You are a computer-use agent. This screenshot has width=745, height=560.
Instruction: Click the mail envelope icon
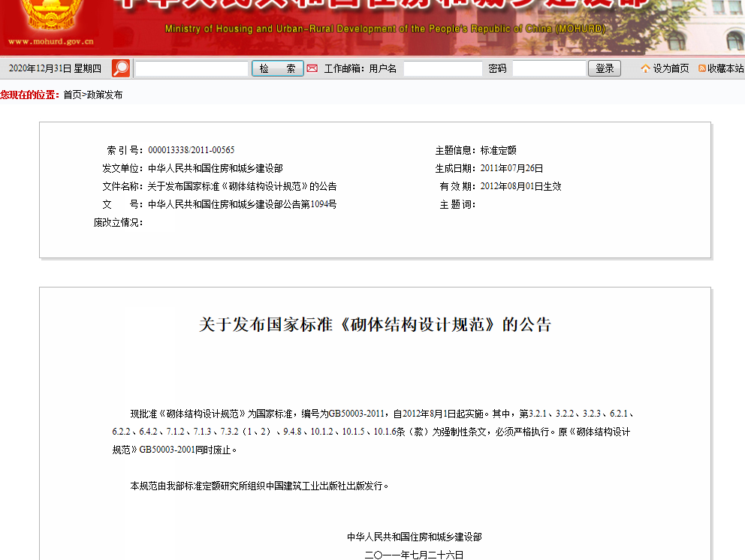(312, 68)
